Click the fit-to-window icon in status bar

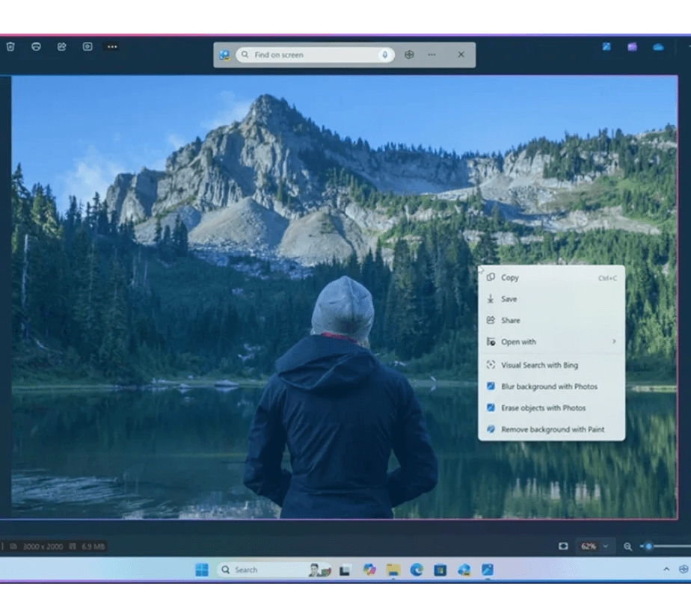pyautogui.click(x=563, y=546)
